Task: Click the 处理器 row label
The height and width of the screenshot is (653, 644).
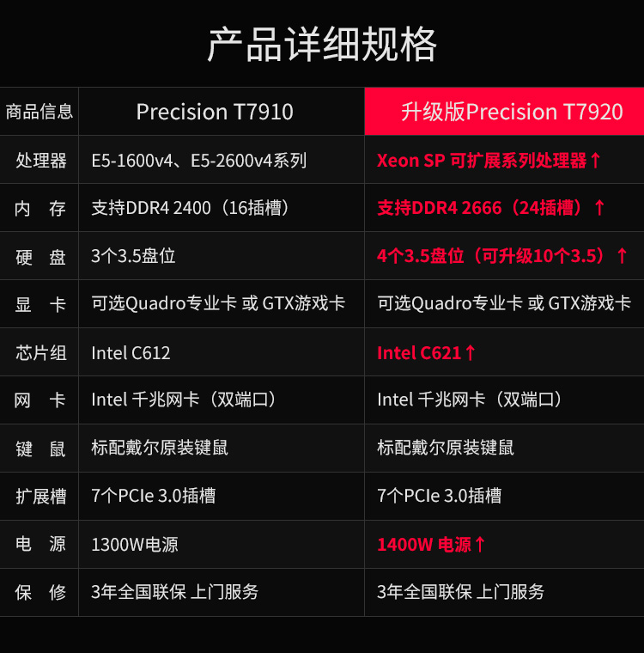Action: [x=40, y=161]
